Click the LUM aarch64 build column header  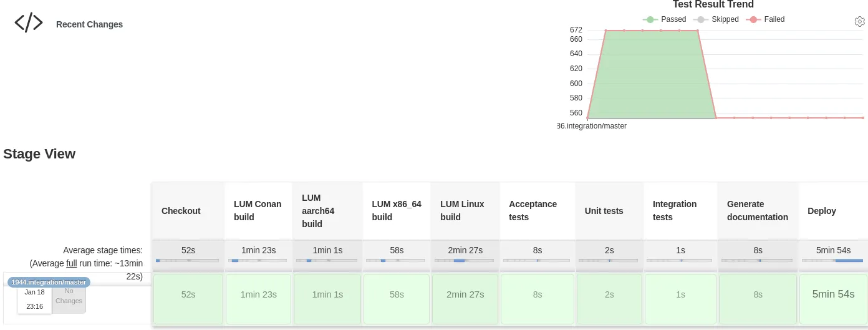pyautogui.click(x=327, y=211)
